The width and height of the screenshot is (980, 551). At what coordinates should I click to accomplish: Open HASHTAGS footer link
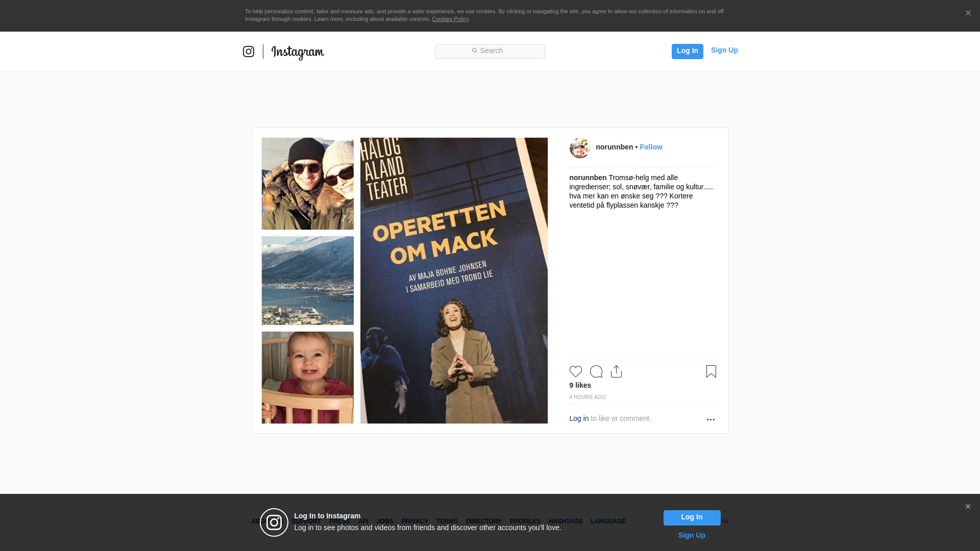point(566,521)
